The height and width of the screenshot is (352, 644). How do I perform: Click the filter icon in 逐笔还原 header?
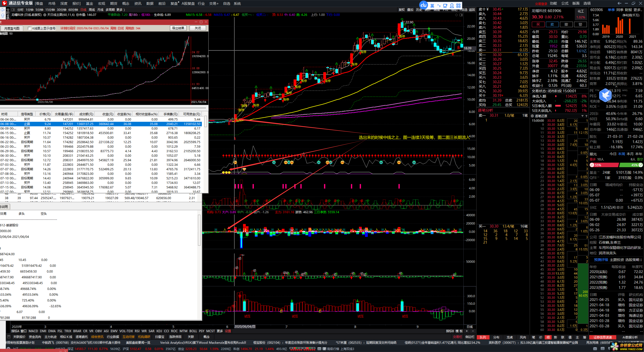[582, 116]
